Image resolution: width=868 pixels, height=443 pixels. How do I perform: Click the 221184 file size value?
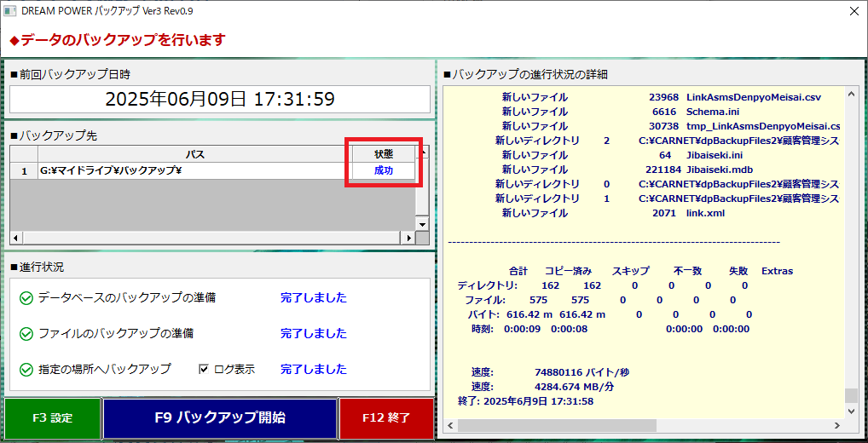pos(663,170)
